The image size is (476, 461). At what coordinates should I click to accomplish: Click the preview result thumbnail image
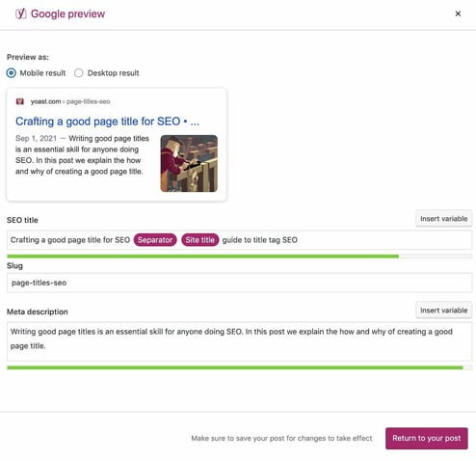click(x=189, y=163)
